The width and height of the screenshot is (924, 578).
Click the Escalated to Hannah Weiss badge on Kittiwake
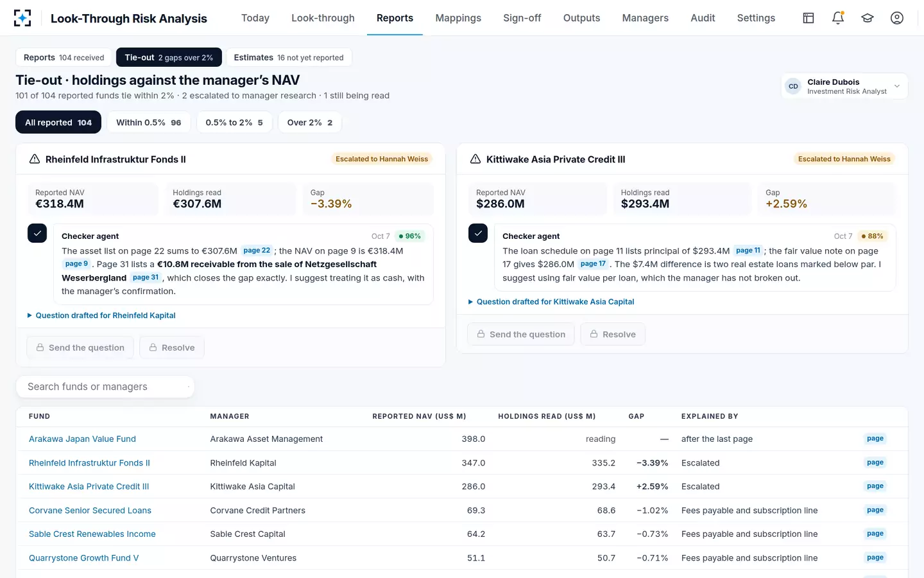click(844, 159)
